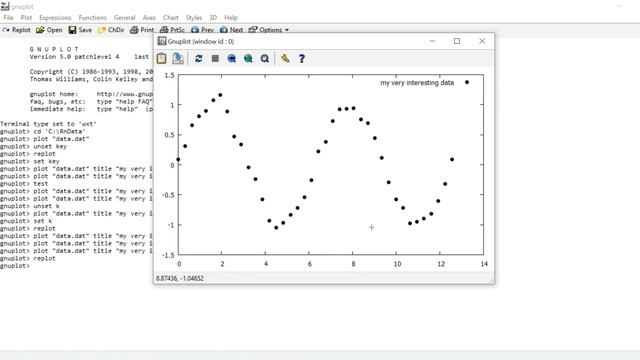Close the Gnuplot plot window
640x360 pixels.
pyautogui.click(x=482, y=41)
